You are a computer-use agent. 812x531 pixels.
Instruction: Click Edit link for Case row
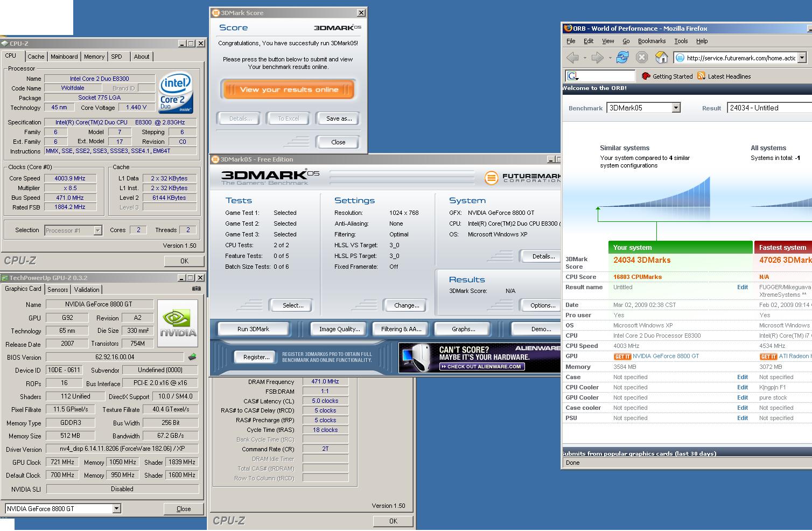click(x=742, y=377)
